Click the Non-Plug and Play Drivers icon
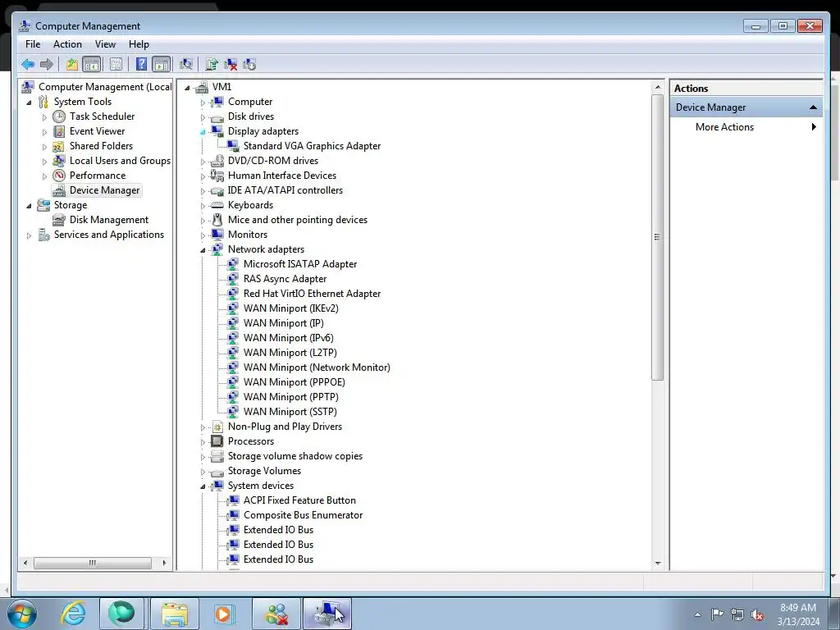Viewport: 840px width, 630px height. tap(217, 427)
